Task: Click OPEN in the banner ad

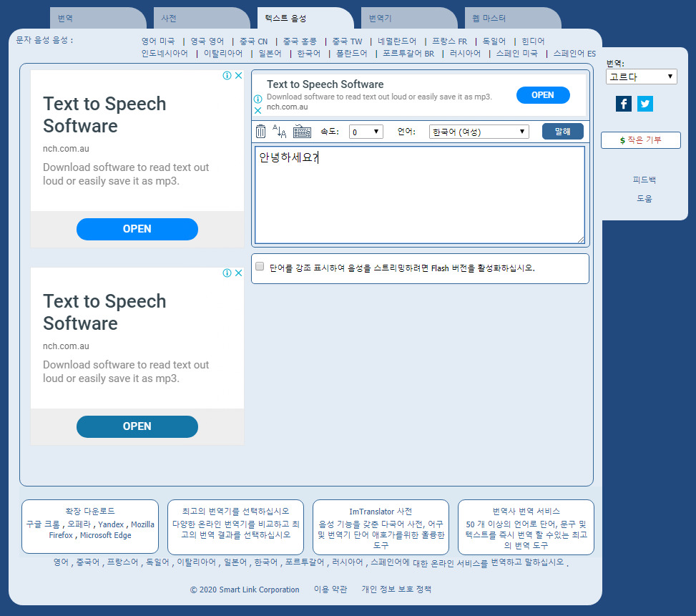Action: (543, 95)
